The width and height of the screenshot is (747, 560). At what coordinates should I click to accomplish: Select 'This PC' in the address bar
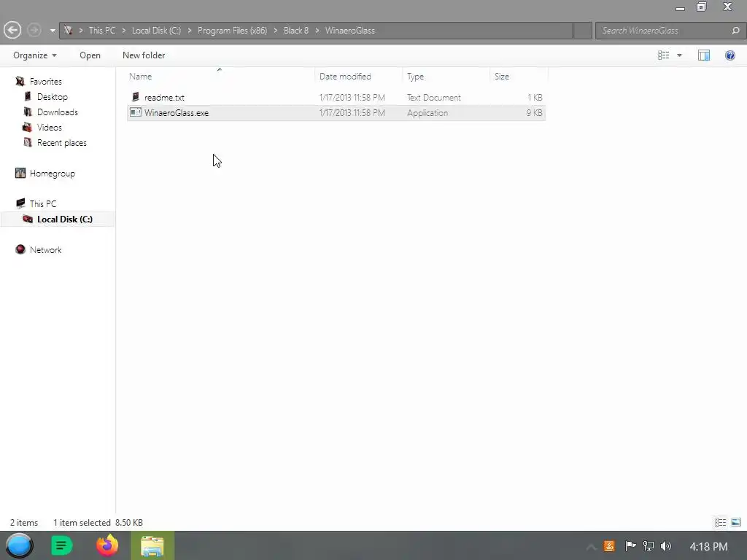102,31
